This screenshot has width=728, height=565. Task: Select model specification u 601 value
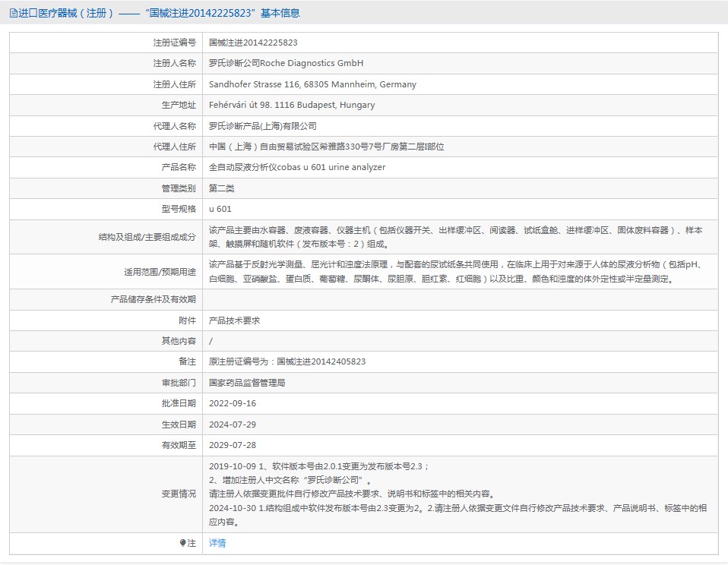pyautogui.click(x=220, y=209)
